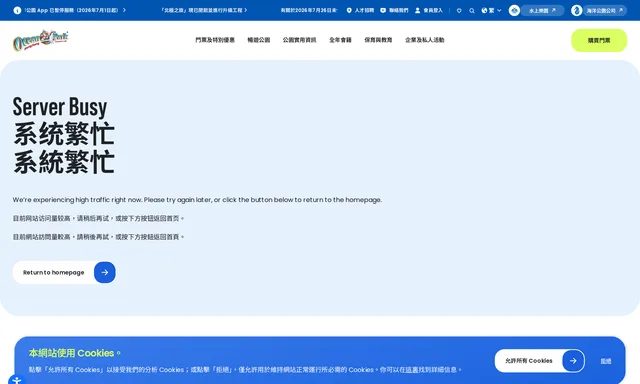Open 門票及特別優惠 menu
This screenshot has width=640, height=384.
(215, 40)
